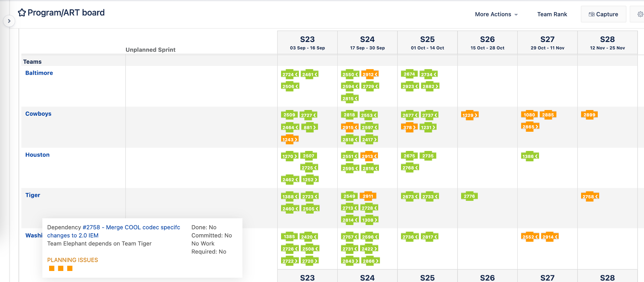
Task: Open the Houston team link
Action: [x=37, y=155]
